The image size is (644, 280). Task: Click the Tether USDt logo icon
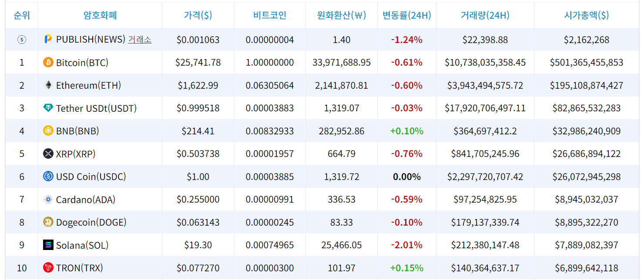(48, 108)
